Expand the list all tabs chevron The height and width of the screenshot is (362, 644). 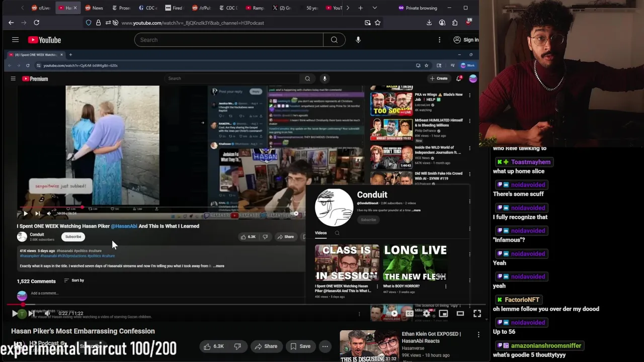tap(374, 8)
